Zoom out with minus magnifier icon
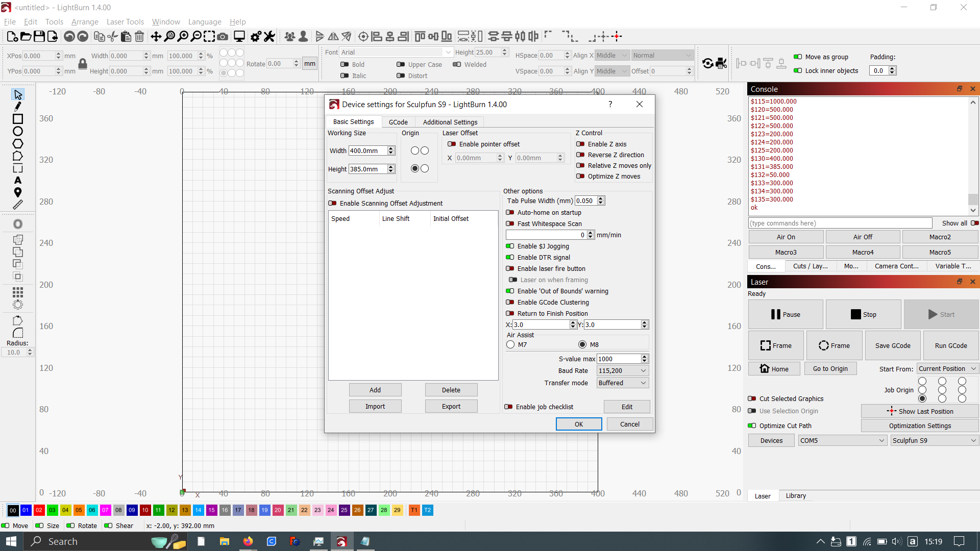 pos(196,36)
